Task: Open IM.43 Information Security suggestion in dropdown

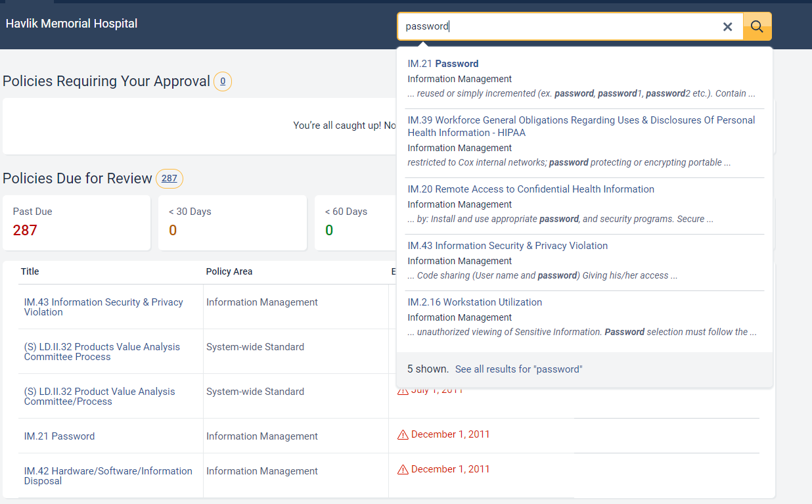Action: tap(507, 246)
